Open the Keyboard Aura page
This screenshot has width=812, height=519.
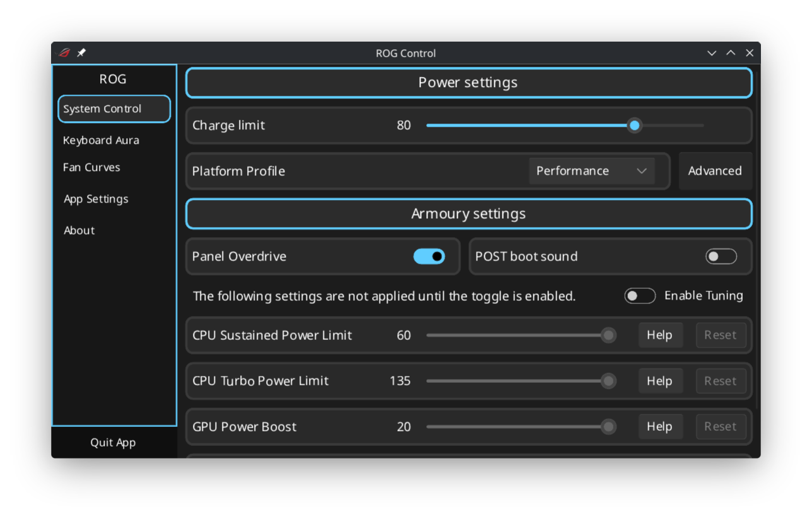click(x=101, y=140)
